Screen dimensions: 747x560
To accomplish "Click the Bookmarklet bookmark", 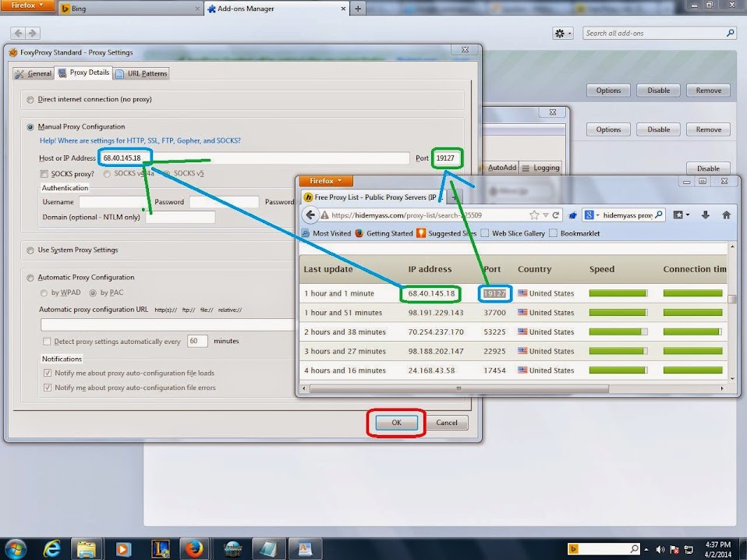I will [x=574, y=233].
